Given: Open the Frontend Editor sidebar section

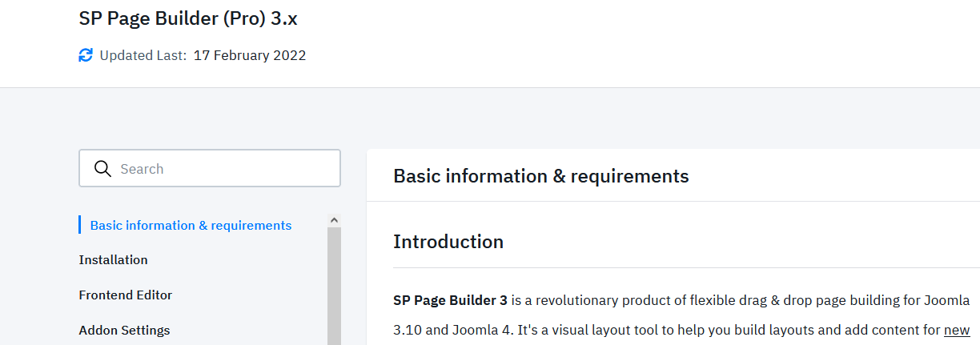Looking at the screenshot, I should (x=125, y=295).
